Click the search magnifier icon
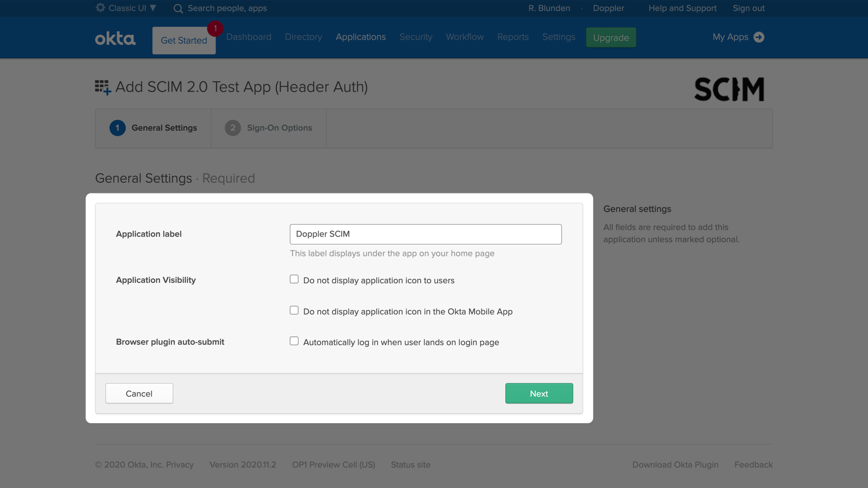This screenshot has width=868, height=488. pos(178,8)
